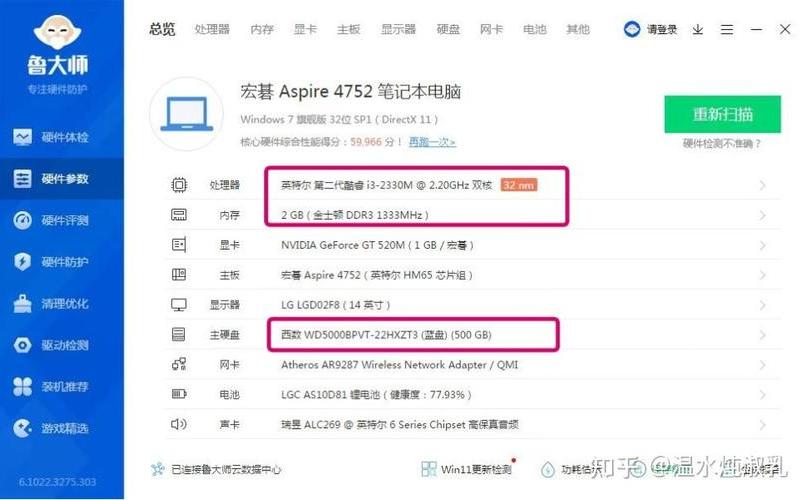This screenshot has width=800, height=500.
Task: Expand the 电池 row chevron
Action: click(x=763, y=395)
